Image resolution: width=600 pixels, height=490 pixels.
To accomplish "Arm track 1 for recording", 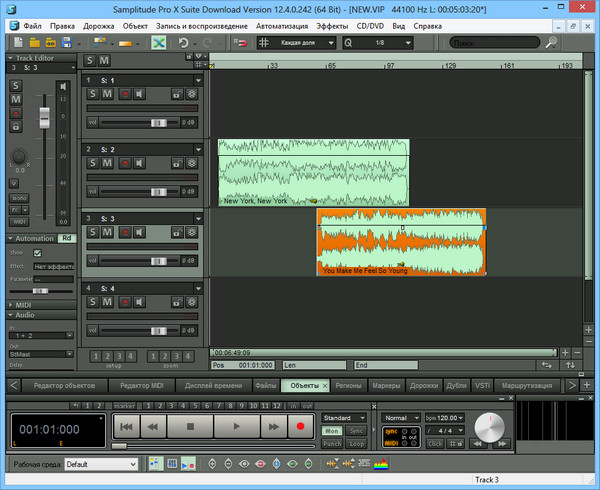I will pos(125,94).
